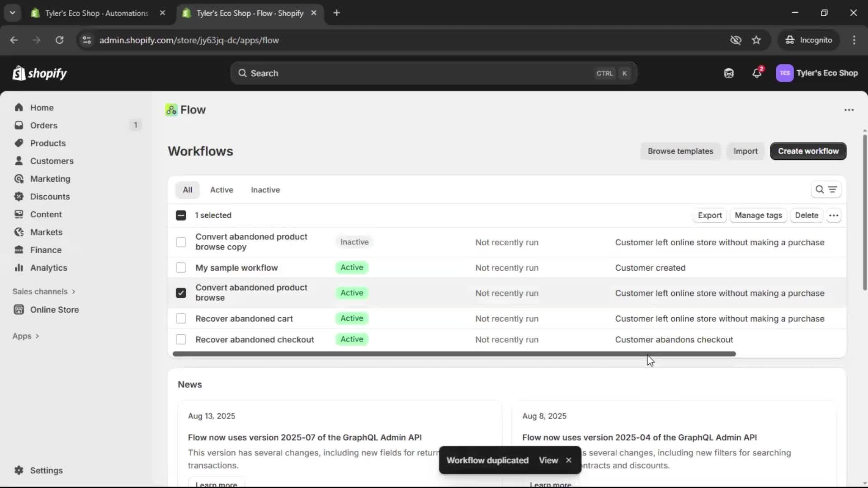Expand the Apps section in sidebar
The image size is (868, 488).
(21, 336)
